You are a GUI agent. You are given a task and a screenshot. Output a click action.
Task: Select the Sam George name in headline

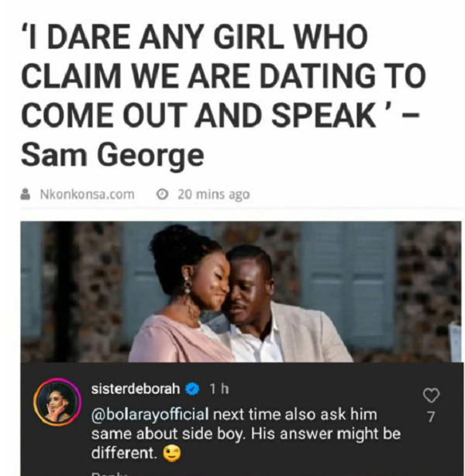point(112,156)
